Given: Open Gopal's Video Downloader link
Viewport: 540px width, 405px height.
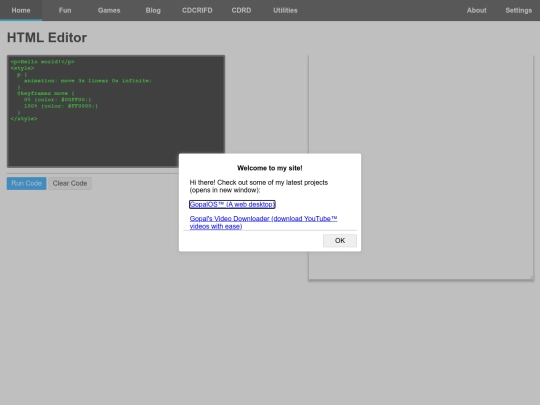Looking at the screenshot, I should 263,222.
